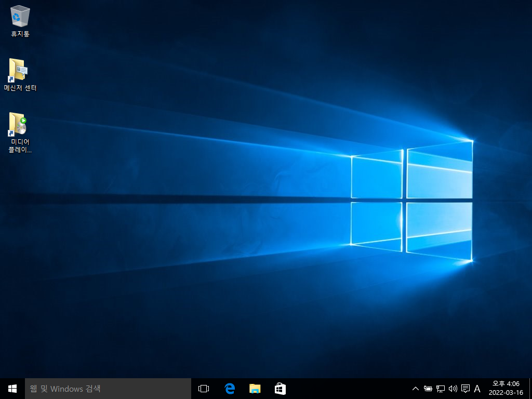Open File Explorer from taskbar

click(x=255, y=389)
